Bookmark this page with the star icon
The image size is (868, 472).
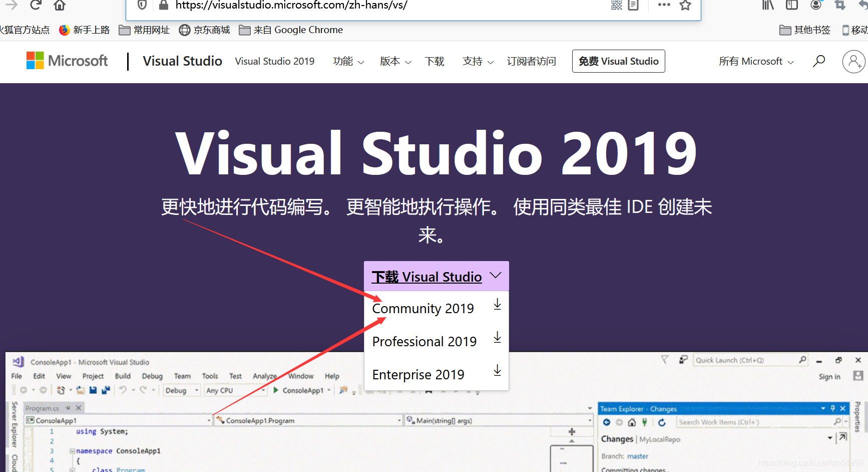point(685,6)
